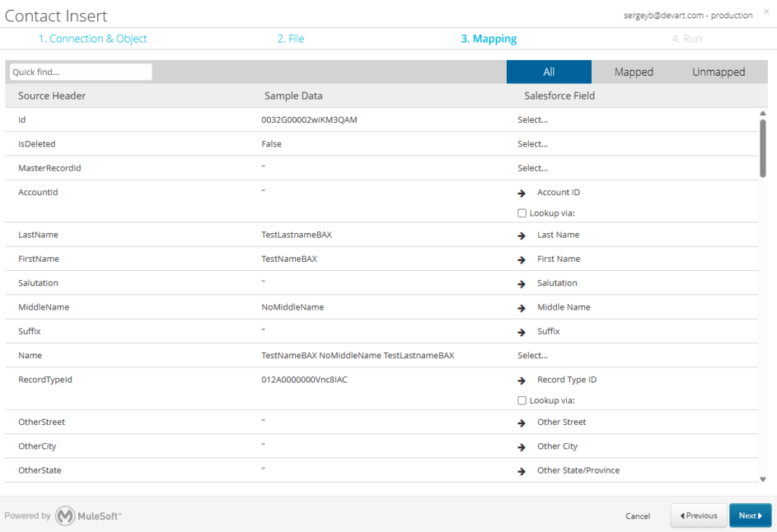This screenshot has width=777, height=532.
Task: Enable Lookup via checkbox under Account ID
Action: [522, 213]
